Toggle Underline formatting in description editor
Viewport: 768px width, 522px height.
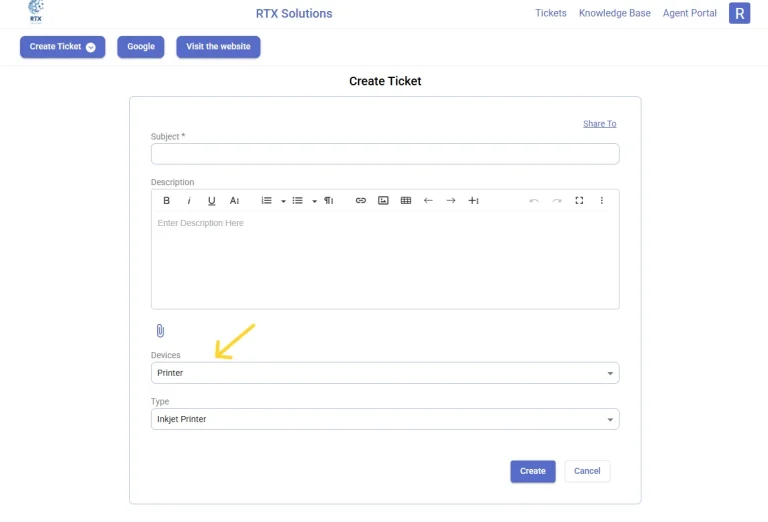click(x=212, y=201)
